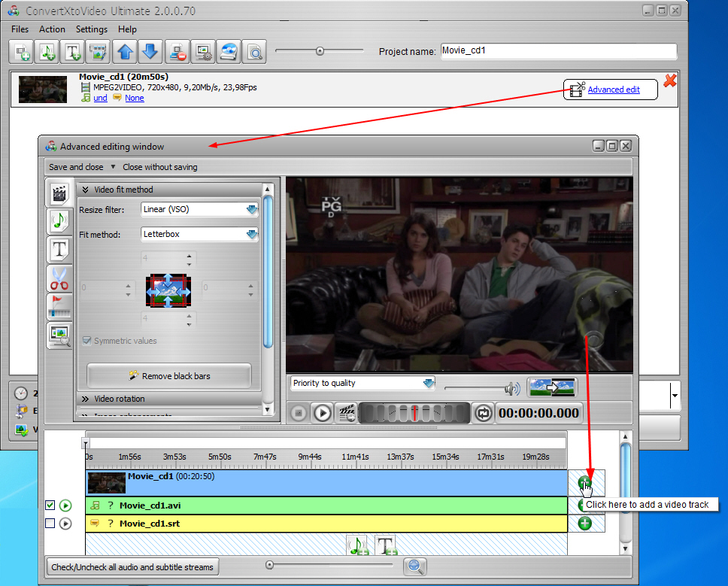Click the add audio file toolbar icon

47,52
